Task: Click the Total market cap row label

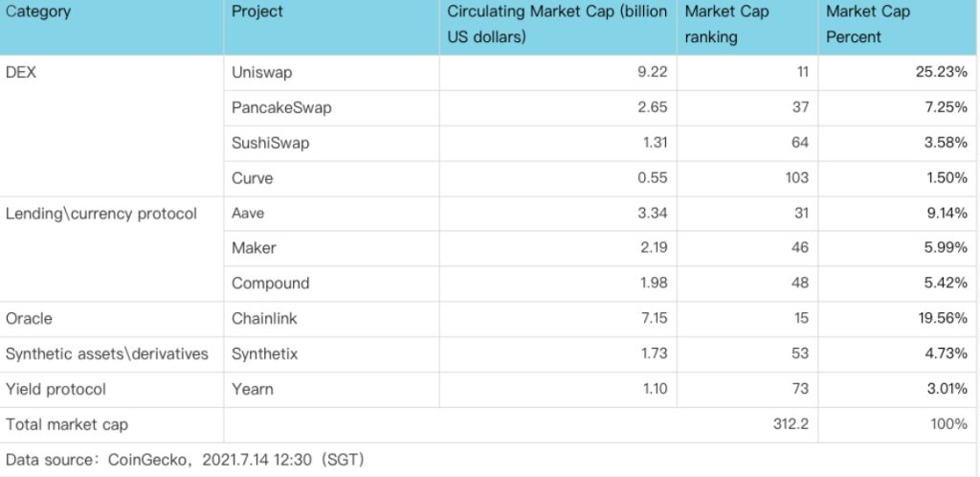Action: click(67, 424)
